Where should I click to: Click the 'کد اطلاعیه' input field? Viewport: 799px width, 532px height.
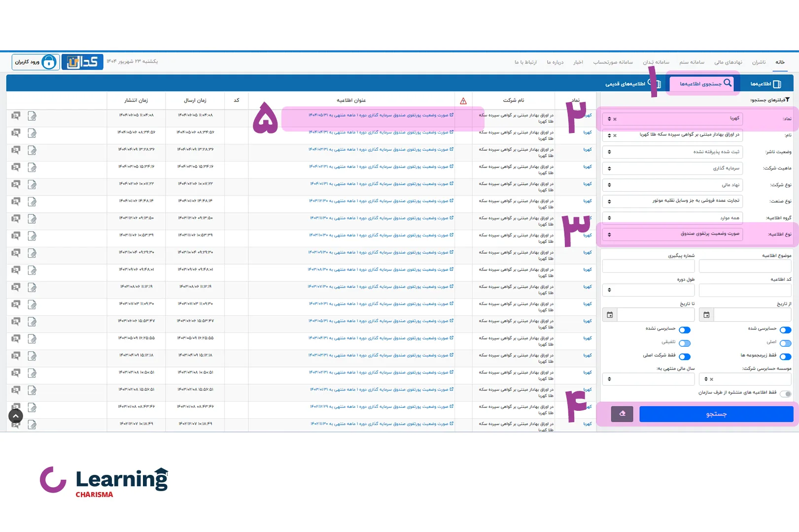coord(745,290)
